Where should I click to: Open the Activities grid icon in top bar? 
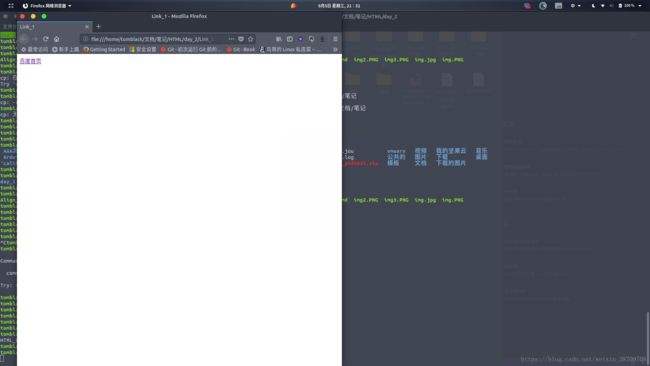[x=11, y=6]
